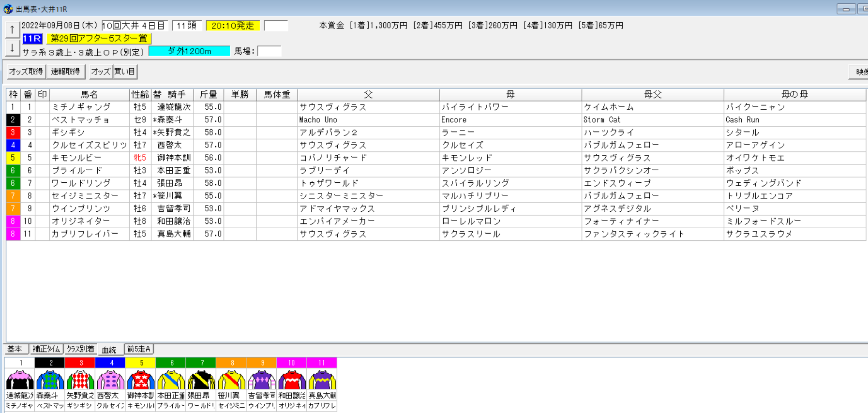Click the 馬場 input field
Viewport: 868px width, 413px height.
(x=269, y=51)
